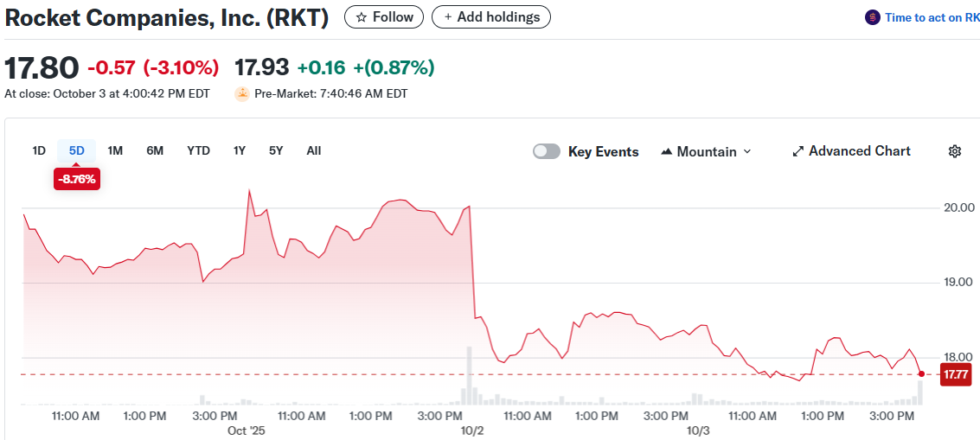Click the Mountain chart type icon

(666, 152)
